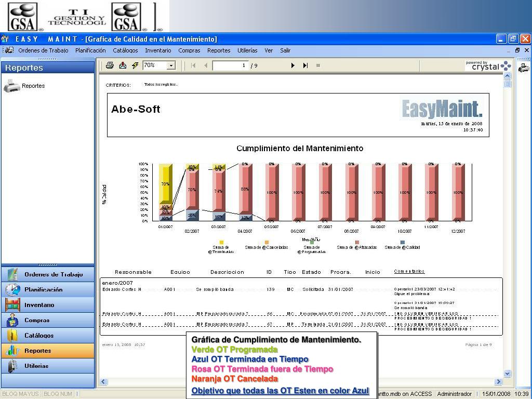Click yellow Suma de @Terminadas legend swatch
This screenshot has width=532, height=399.
coord(221,242)
